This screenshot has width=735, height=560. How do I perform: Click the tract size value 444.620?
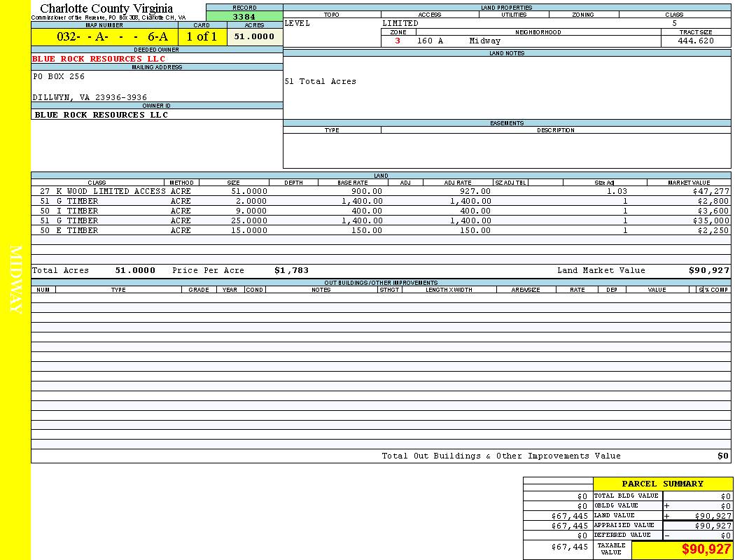pos(695,41)
